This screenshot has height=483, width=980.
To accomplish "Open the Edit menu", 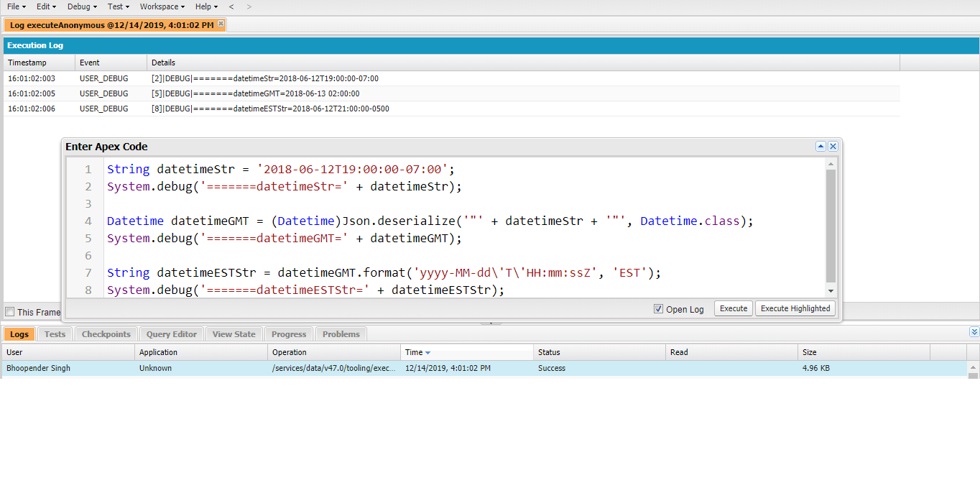I will click(46, 6).
